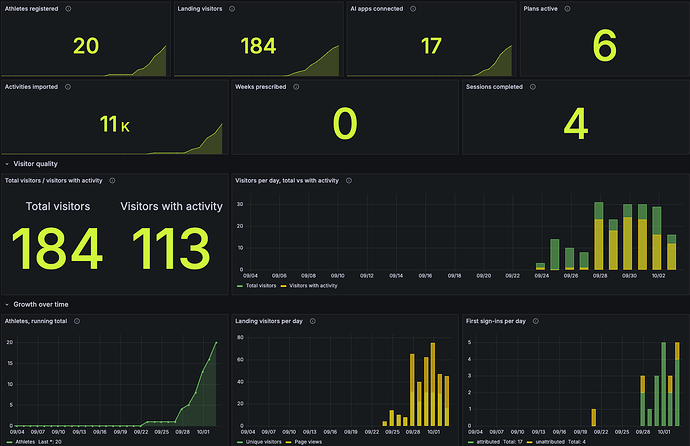Show info for Total visitors / visitors with activity

pos(112,181)
